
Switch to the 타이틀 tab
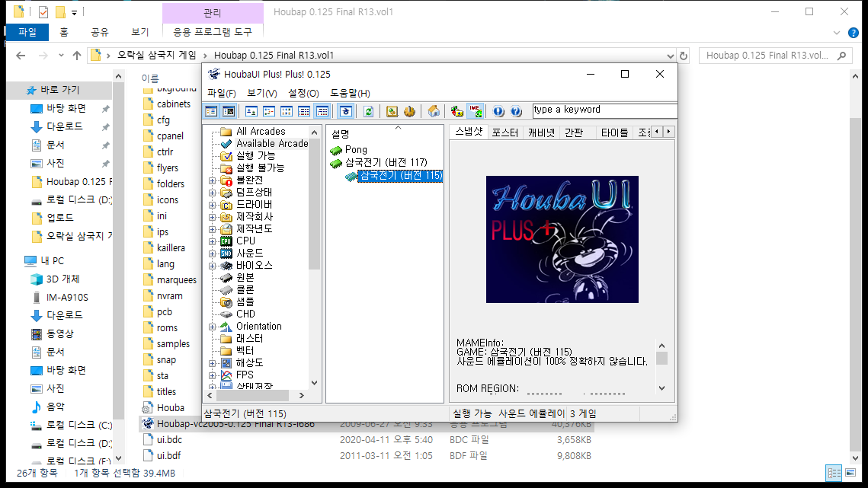click(x=614, y=132)
